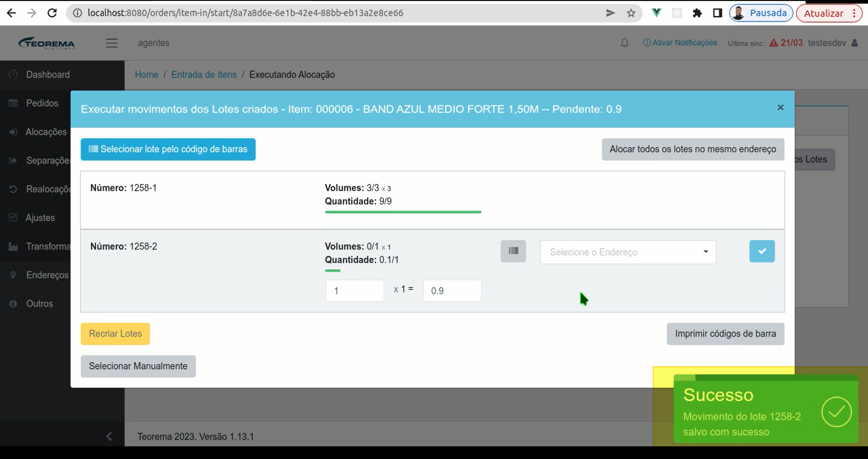Viewport: 868px width, 459px height.
Task: Click the Teorema logo
Action: [x=47, y=43]
